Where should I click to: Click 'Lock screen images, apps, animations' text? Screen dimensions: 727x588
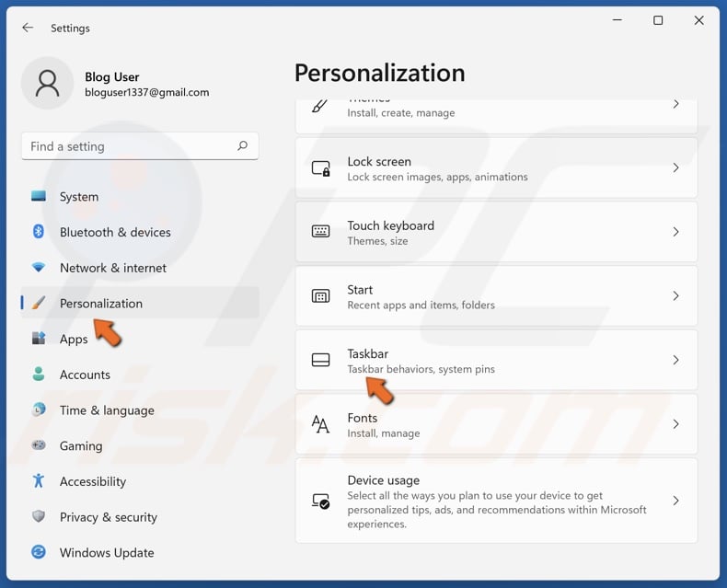(x=438, y=177)
